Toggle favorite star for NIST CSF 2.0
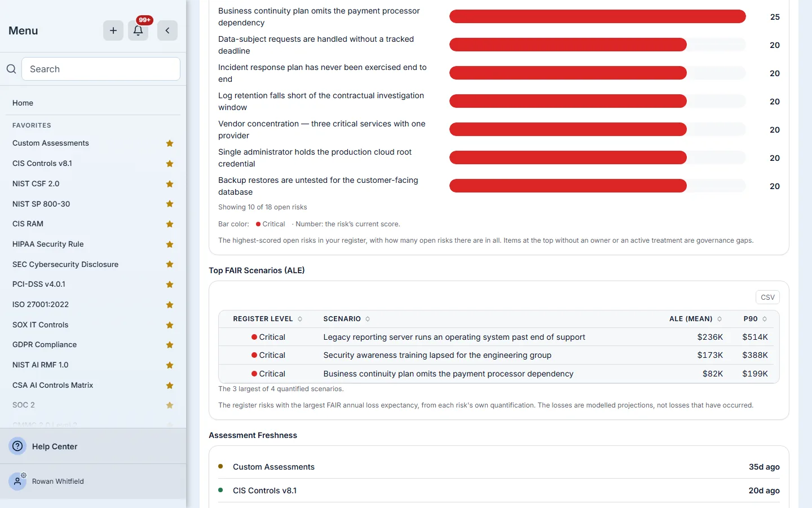The height and width of the screenshot is (508, 812). 170,184
